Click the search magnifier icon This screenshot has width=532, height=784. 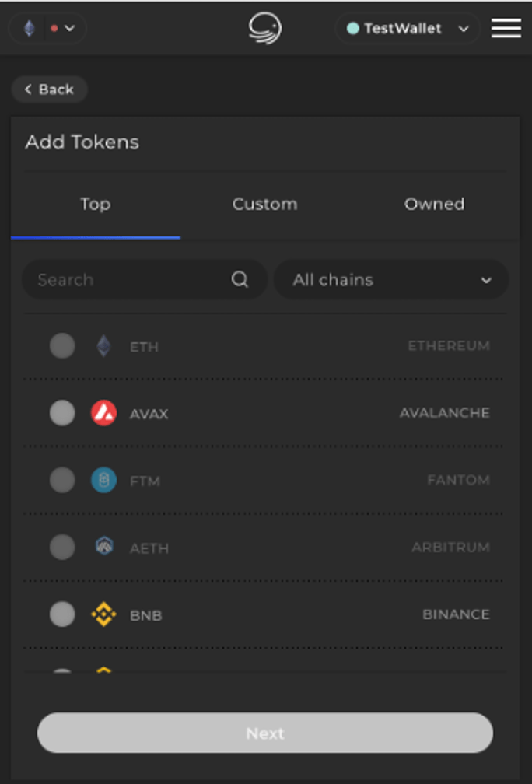coord(240,279)
